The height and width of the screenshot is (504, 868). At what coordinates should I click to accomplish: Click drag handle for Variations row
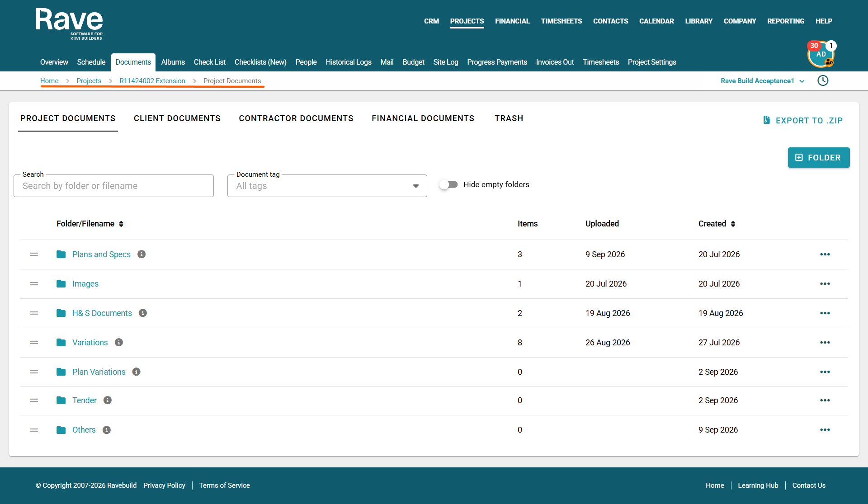[34, 343]
